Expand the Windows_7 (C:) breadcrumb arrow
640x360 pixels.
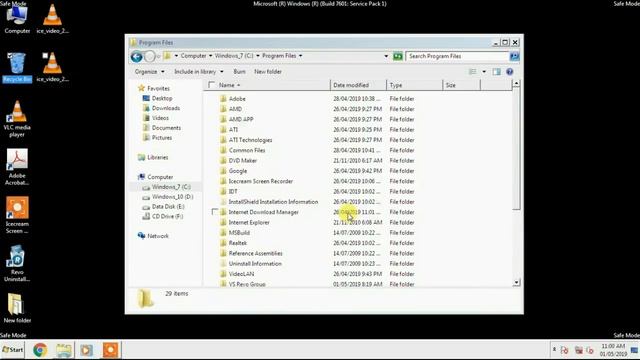tap(258, 56)
